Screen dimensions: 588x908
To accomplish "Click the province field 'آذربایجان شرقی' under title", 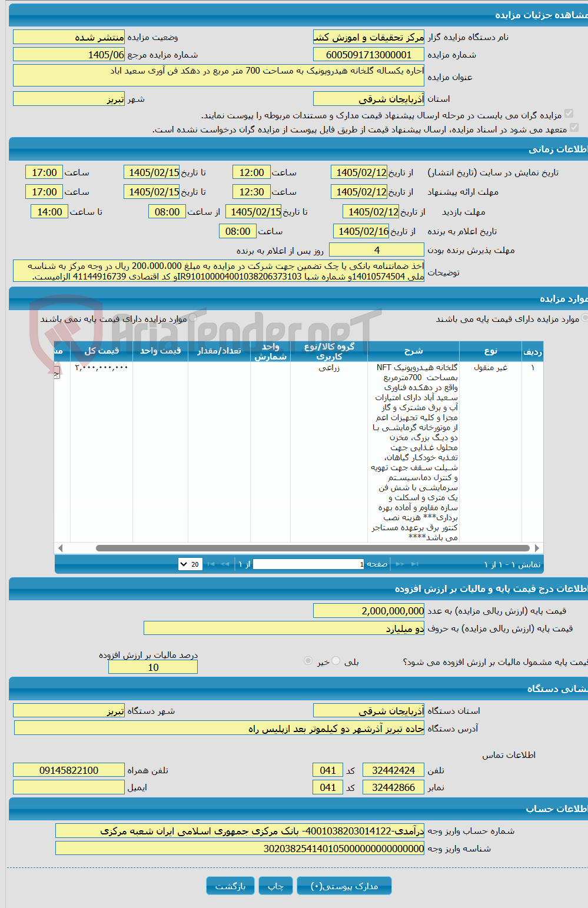I will pos(368,99).
